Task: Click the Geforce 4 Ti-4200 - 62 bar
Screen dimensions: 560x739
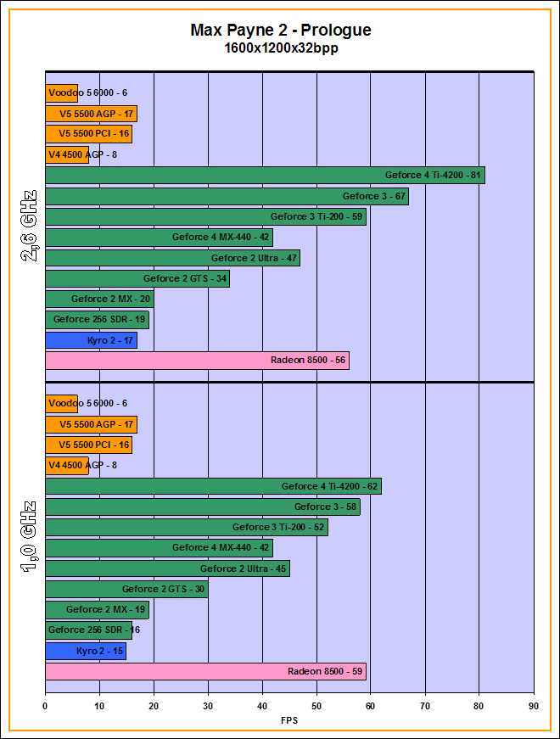Action: (213, 486)
